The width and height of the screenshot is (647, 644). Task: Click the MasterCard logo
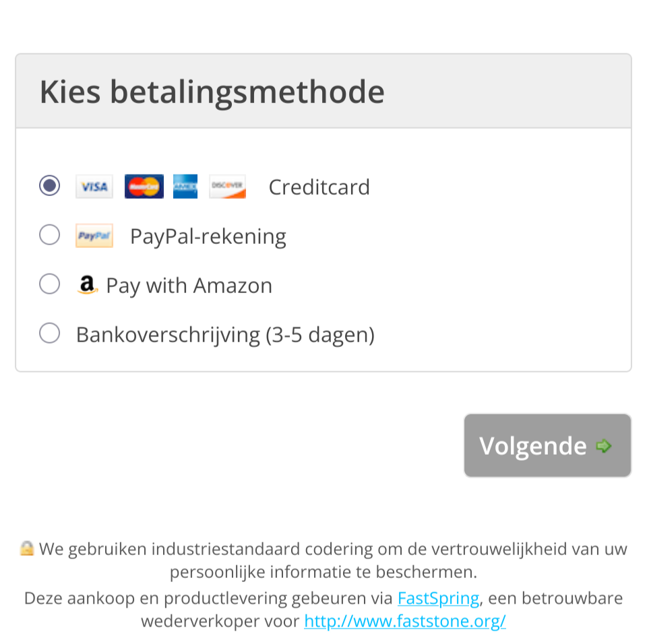(x=144, y=187)
